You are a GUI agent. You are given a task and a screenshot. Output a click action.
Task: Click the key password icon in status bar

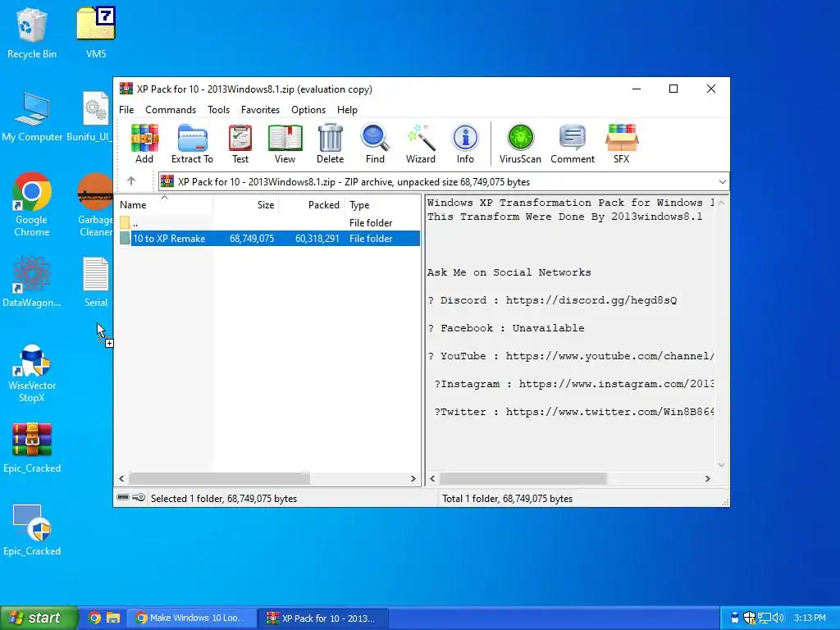click(x=139, y=498)
